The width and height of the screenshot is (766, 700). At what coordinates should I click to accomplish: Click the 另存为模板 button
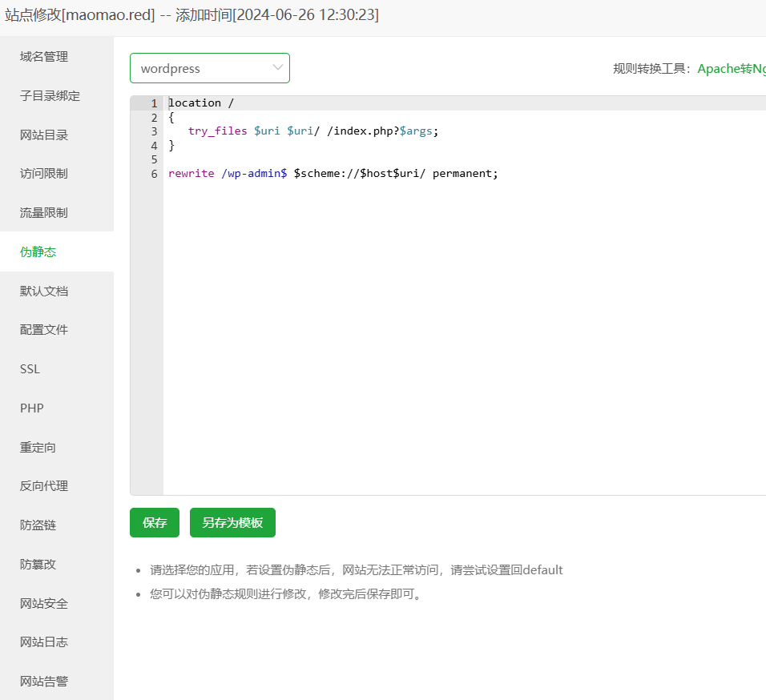coord(232,523)
